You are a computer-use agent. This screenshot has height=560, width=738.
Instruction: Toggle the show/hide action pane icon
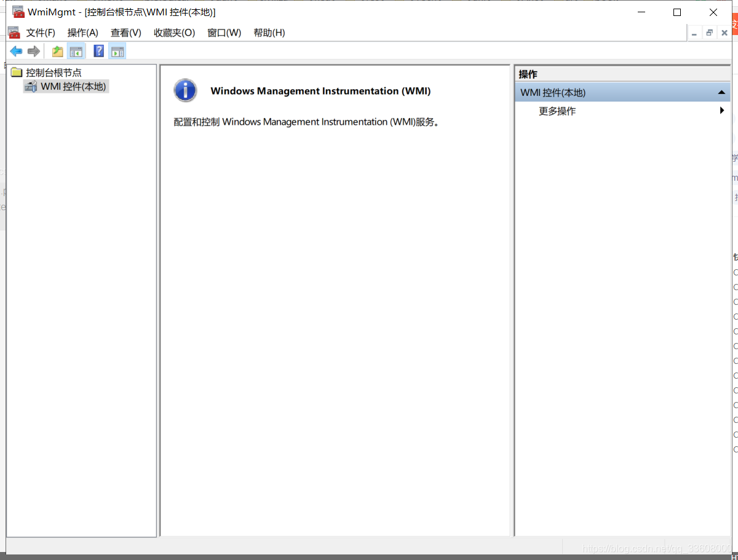tap(117, 52)
